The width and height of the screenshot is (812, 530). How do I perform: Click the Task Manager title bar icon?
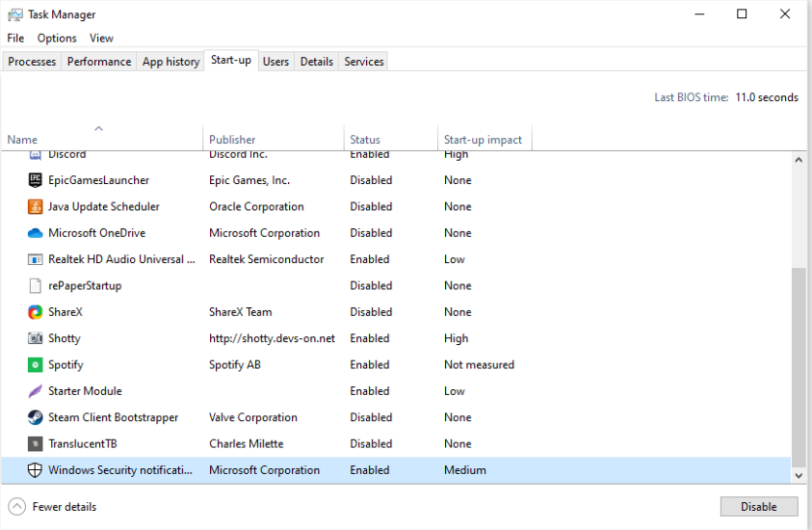pos(15,14)
